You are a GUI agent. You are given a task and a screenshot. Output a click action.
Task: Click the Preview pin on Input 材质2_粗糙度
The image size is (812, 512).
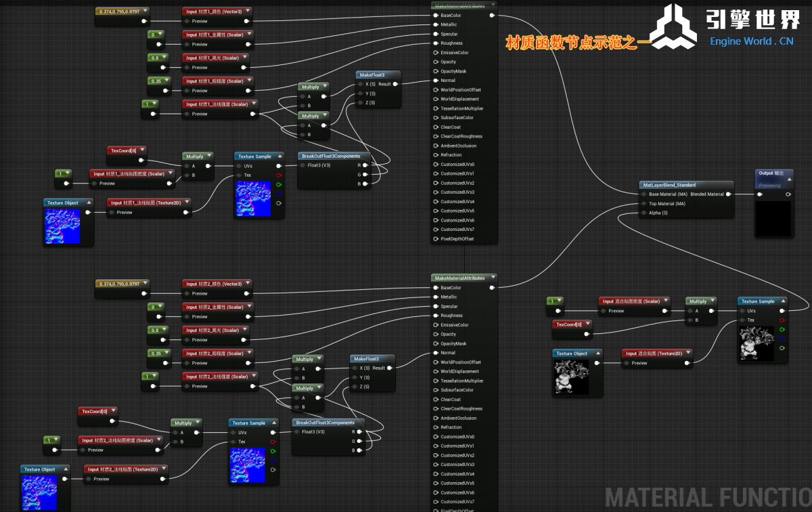[x=187, y=363]
